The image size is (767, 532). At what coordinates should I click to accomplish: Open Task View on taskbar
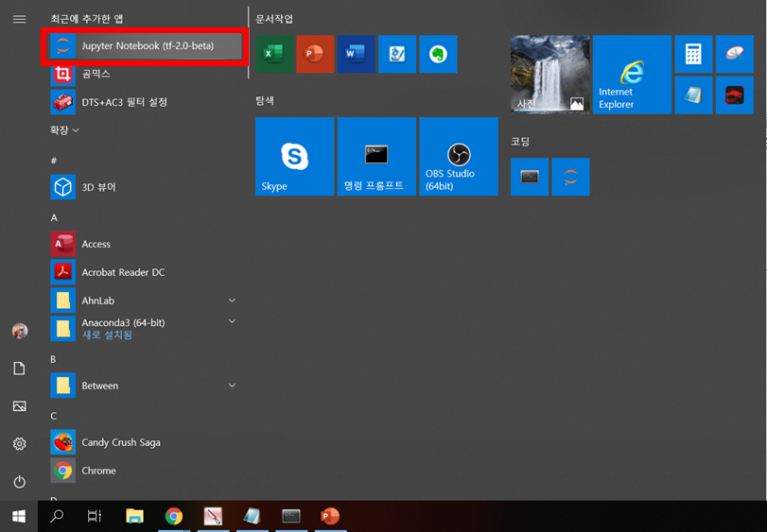(95, 516)
